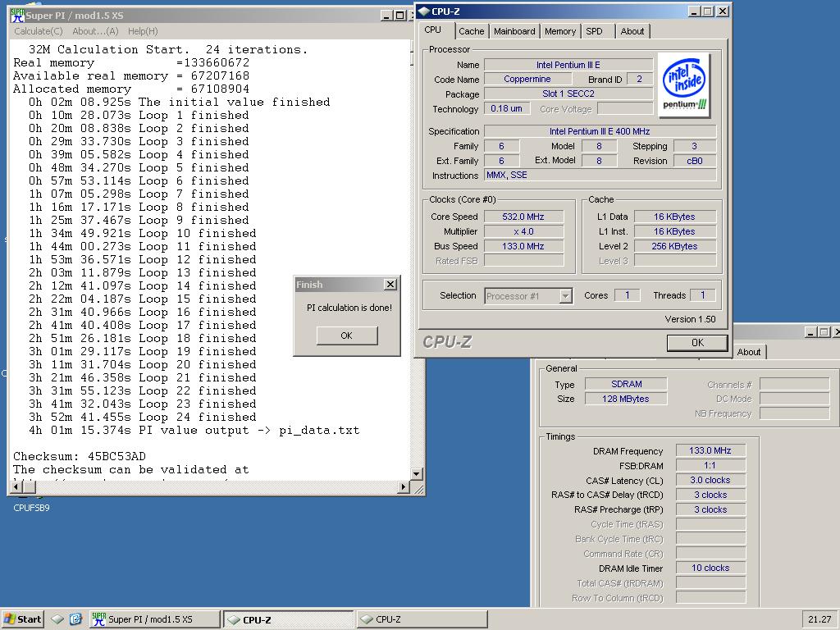Screen dimensions: 840x630
Task: Click scroll left arrow in Super PI
Action: coord(16,486)
